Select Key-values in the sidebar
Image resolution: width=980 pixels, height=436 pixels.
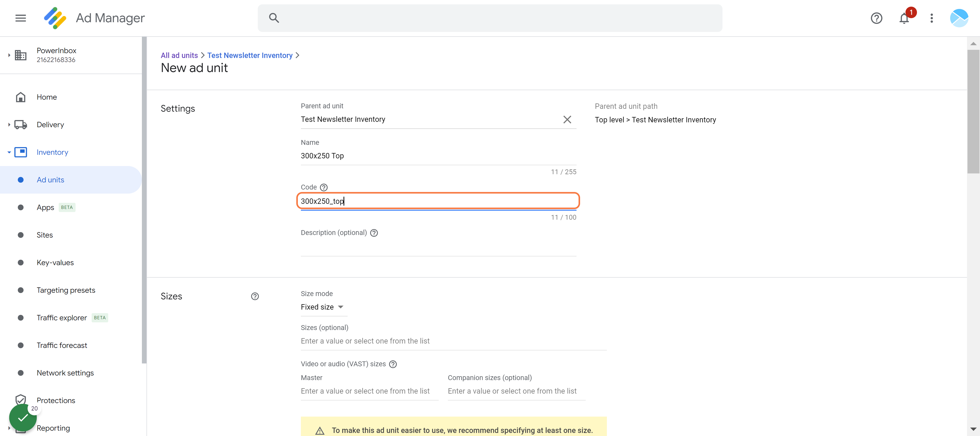pyautogui.click(x=55, y=262)
